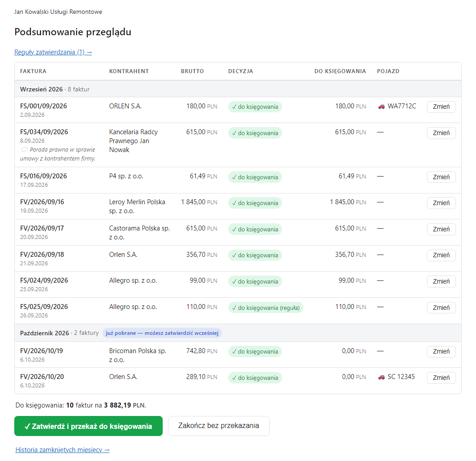Click the car icon beside WA7712C
This screenshot has width=476, height=461.
pyautogui.click(x=381, y=107)
